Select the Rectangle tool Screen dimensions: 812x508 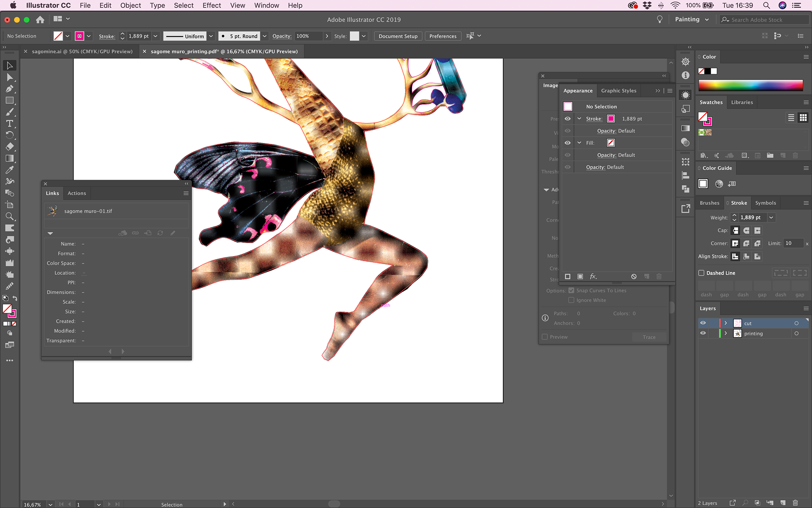pos(10,100)
